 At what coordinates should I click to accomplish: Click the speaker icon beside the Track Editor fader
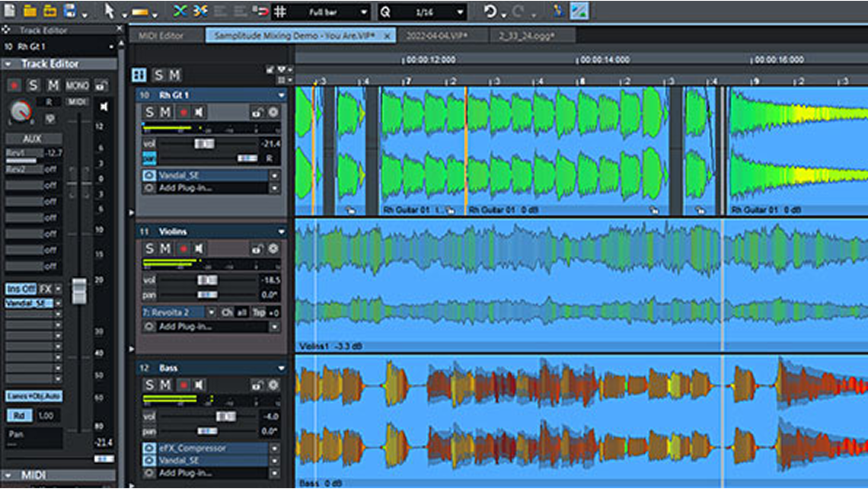click(104, 107)
